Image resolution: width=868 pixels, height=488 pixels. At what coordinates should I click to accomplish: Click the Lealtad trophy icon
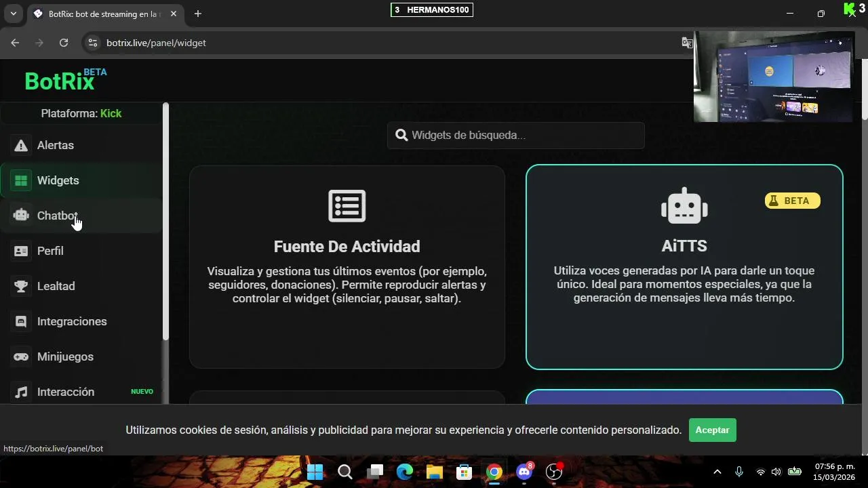(x=21, y=286)
